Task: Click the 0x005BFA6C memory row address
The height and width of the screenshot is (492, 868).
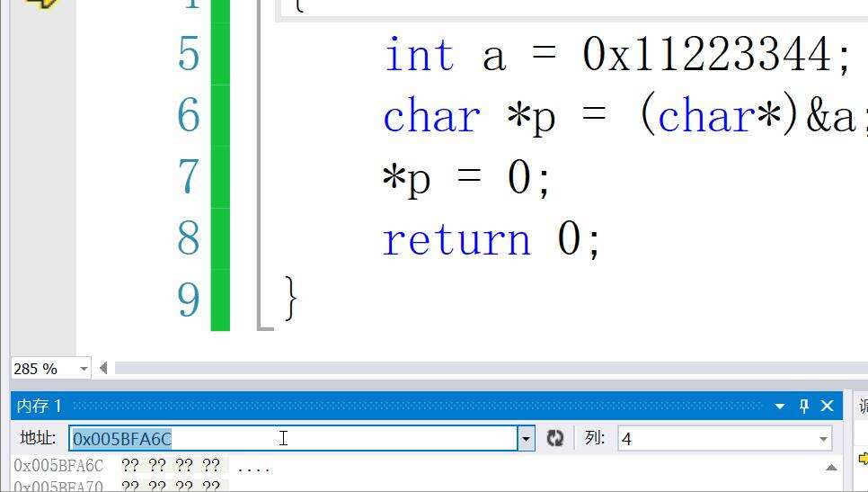Action: coord(58,466)
